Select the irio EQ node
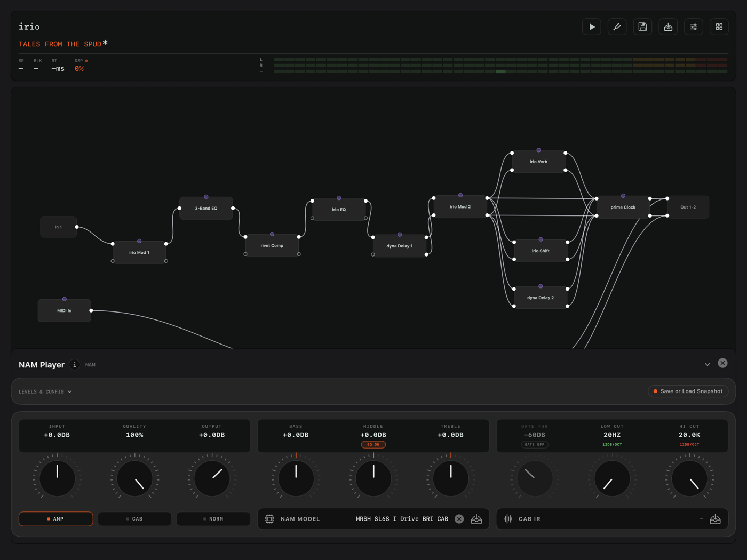Screen dimensions: 747x560 coord(339,210)
